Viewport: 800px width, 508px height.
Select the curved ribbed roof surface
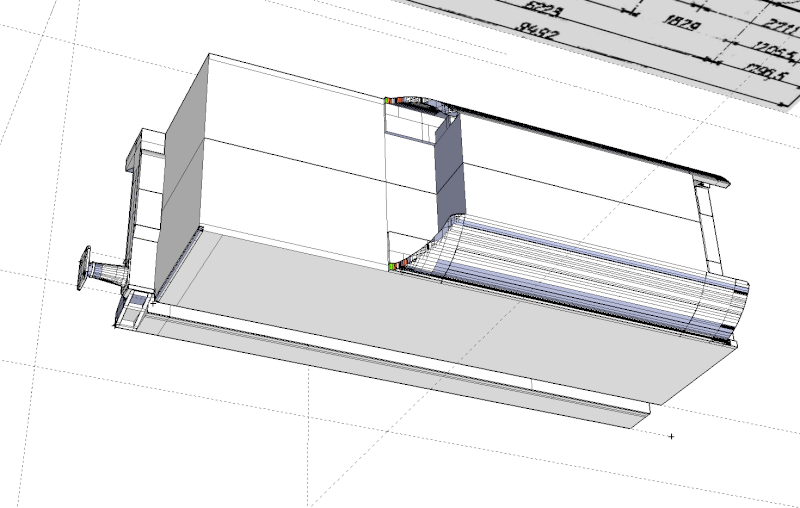coord(587,273)
